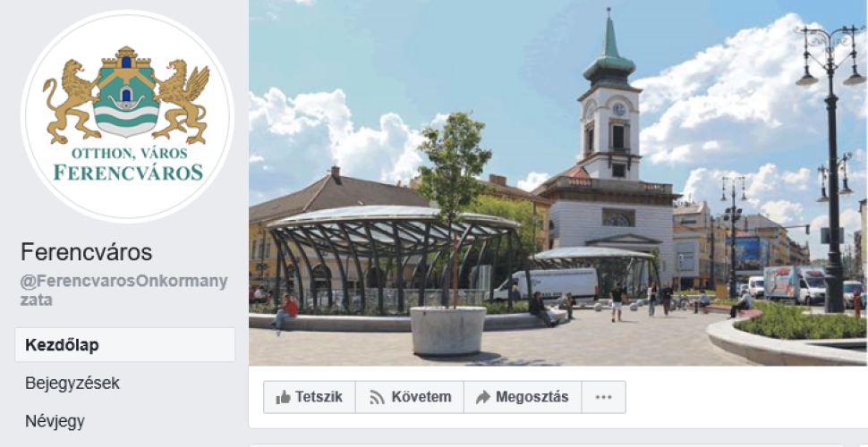This screenshot has width=868, height=447.
Task: Open the cover photo of the square
Action: pos(558,182)
